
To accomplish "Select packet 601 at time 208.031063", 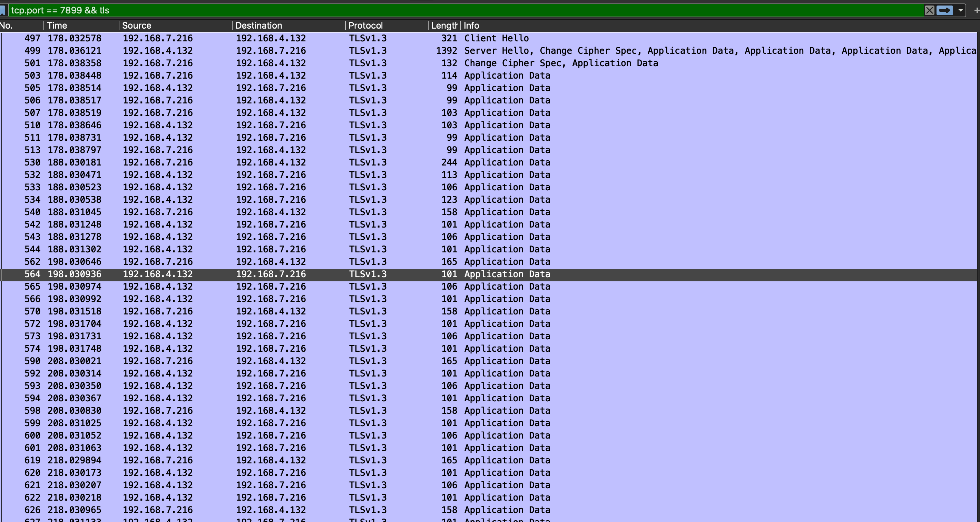I will click(489, 448).
